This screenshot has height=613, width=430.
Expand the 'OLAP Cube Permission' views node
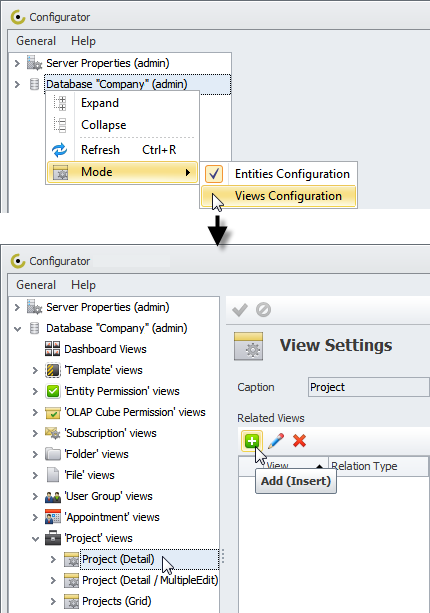[x=35, y=412]
